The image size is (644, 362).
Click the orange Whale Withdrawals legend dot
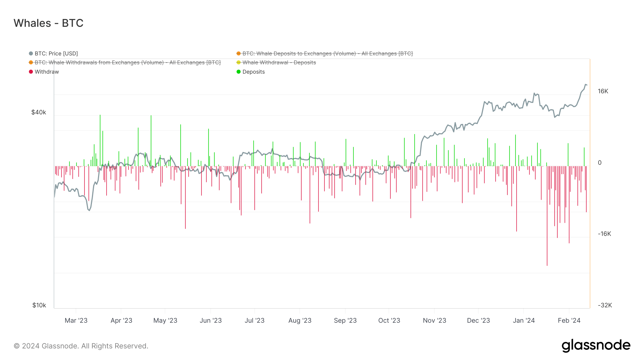pyautogui.click(x=31, y=63)
